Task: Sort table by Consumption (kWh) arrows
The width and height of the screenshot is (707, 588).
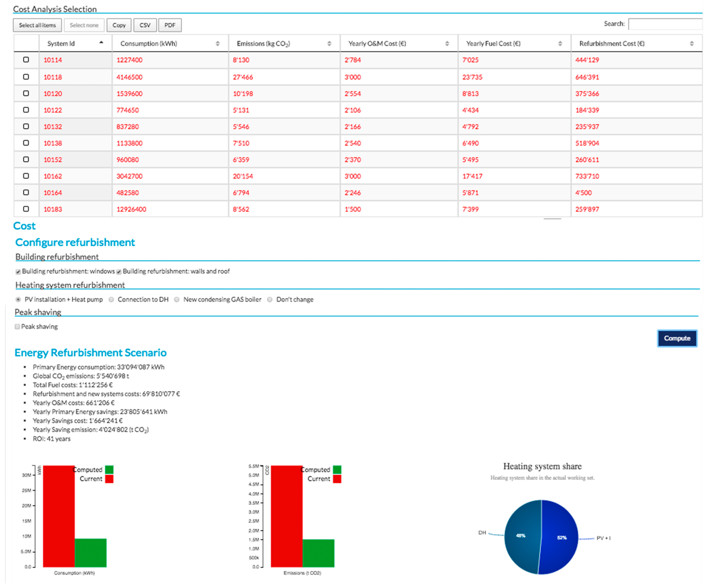Action: point(217,43)
